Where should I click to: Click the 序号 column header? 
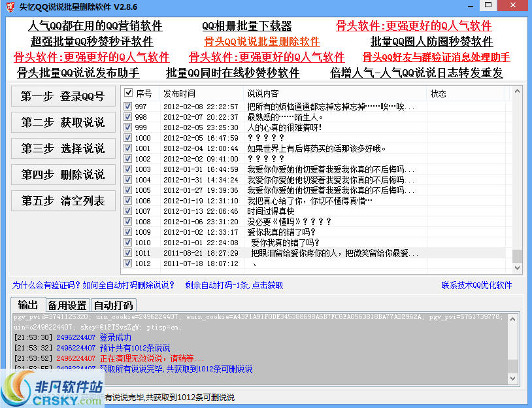(x=144, y=93)
